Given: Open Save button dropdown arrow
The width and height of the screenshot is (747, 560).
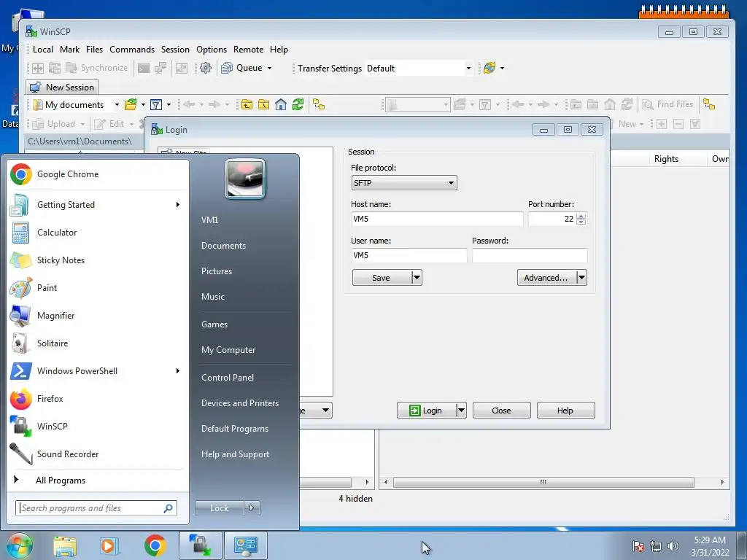Looking at the screenshot, I should coord(417,278).
